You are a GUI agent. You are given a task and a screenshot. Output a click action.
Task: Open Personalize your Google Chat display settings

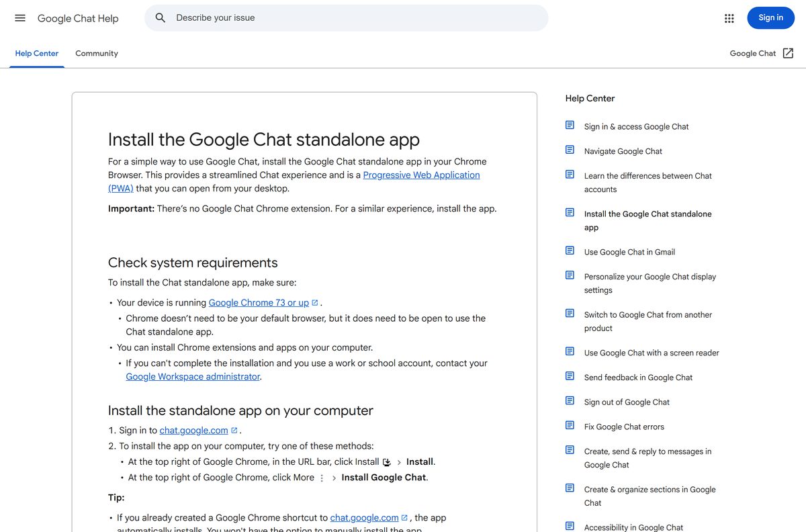650,283
